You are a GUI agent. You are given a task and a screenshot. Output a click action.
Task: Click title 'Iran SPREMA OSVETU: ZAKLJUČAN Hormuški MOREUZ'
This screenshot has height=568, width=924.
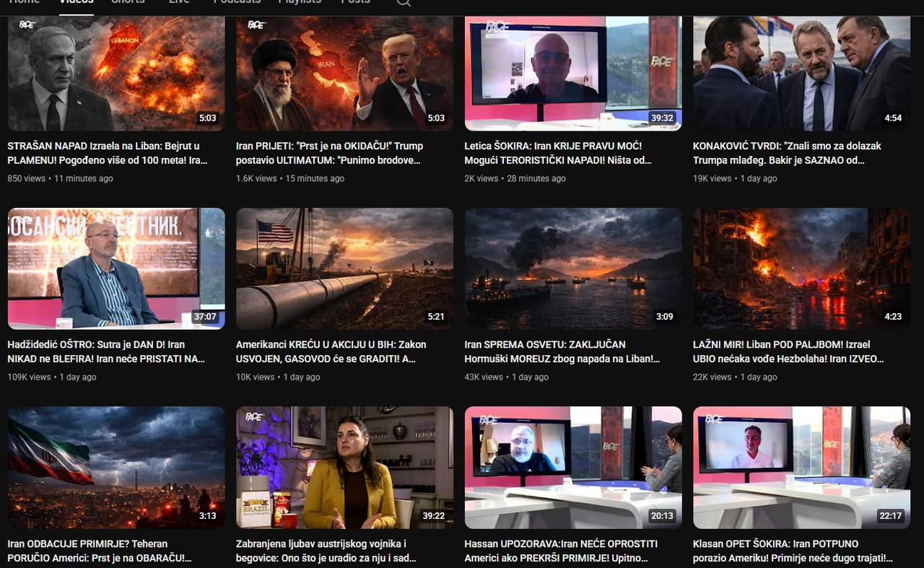[x=562, y=351]
